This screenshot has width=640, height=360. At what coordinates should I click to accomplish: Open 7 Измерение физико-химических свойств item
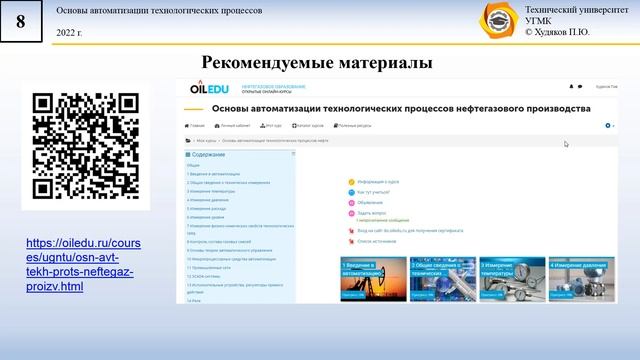coord(240,229)
